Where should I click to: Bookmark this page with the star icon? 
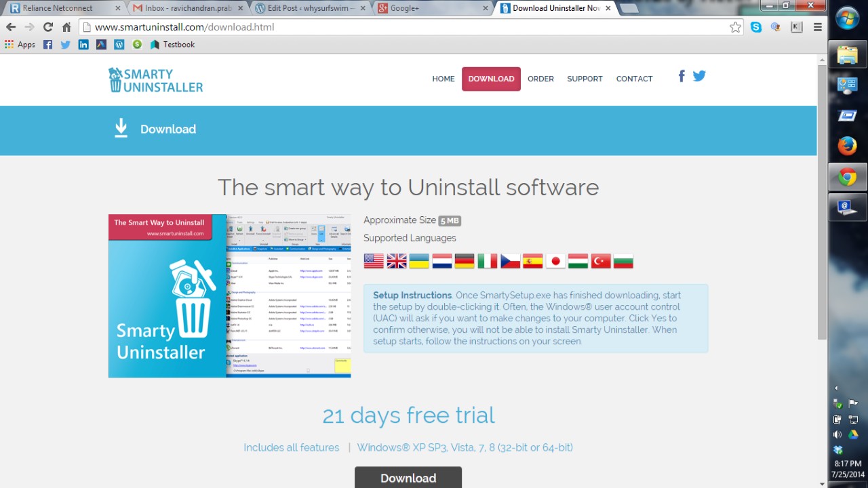pyautogui.click(x=735, y=27)
